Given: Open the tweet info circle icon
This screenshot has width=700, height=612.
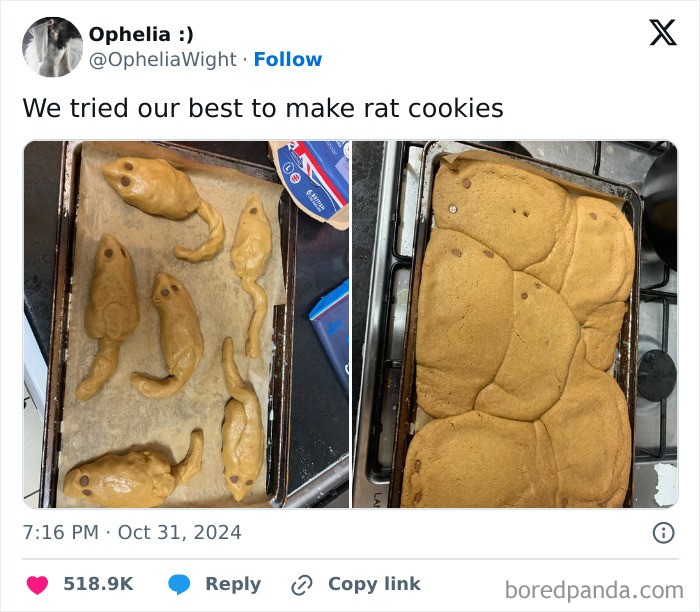Looking at the screenshot, I should click(663, 533).
